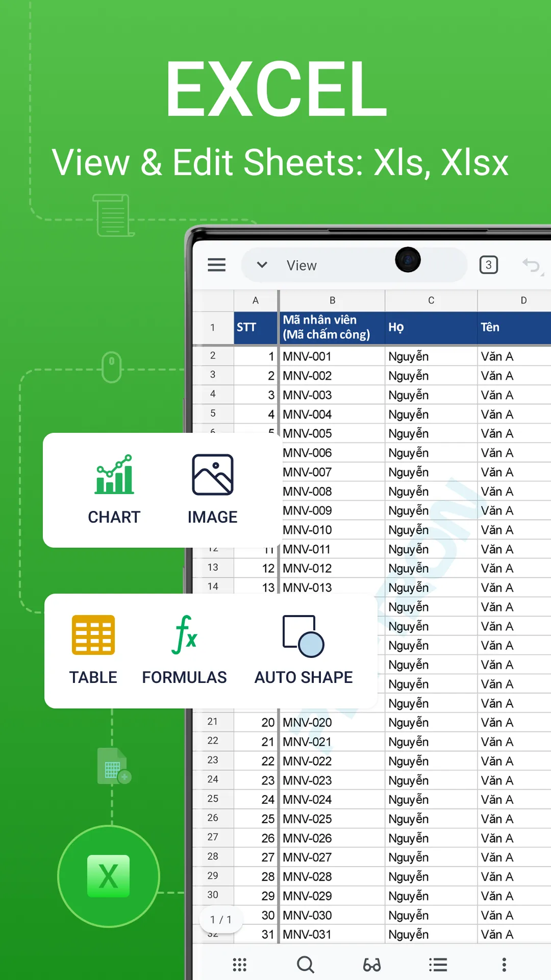Tap the 1 / 1 page indicator
The image size is (551, 980).
221,919
